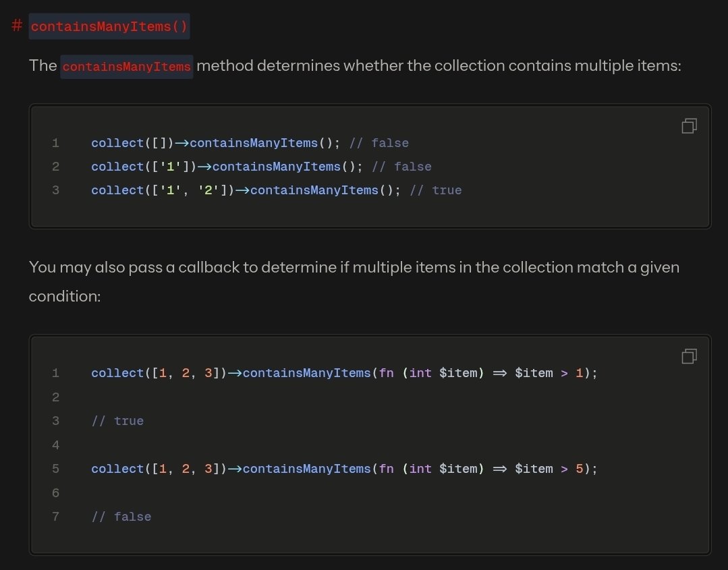Click the text 'method determines whether the collection'
The image size is (728, 570).
pyautogui.click(x=351, y=65)
